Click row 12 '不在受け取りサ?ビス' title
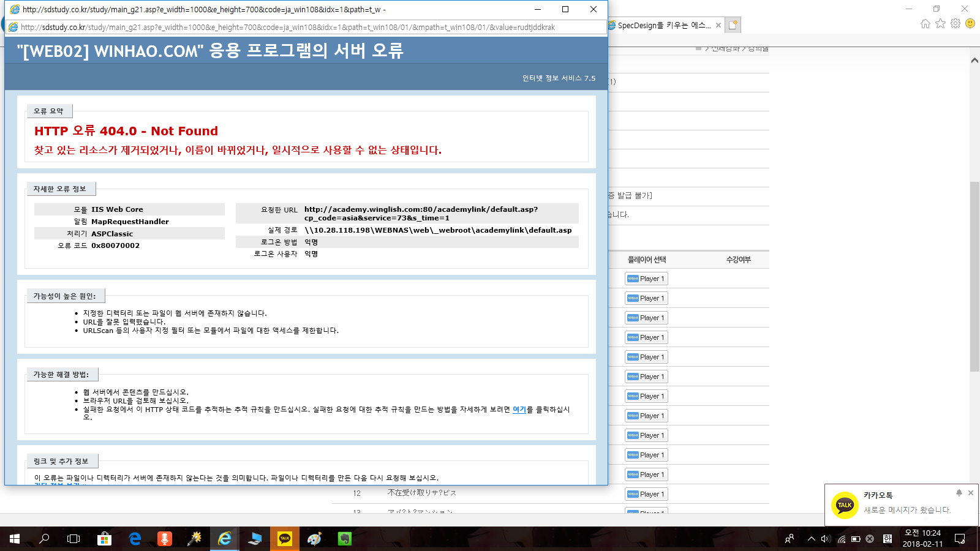This screenshot has width=980, height=551. [x=422, y=493]
